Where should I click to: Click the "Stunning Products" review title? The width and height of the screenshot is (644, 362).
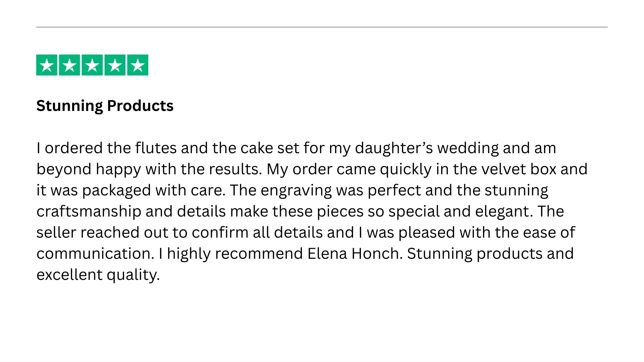click(x=105, y=106)
